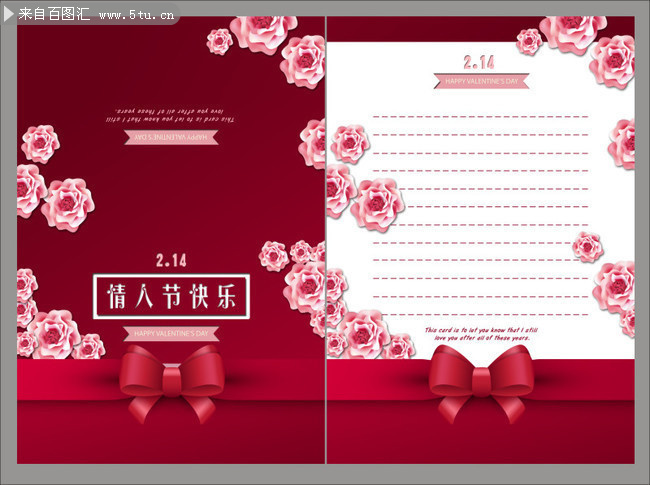Select the 2.14 date on the red cover
Screen dimensions: 650x485
[x=171, y=260]
